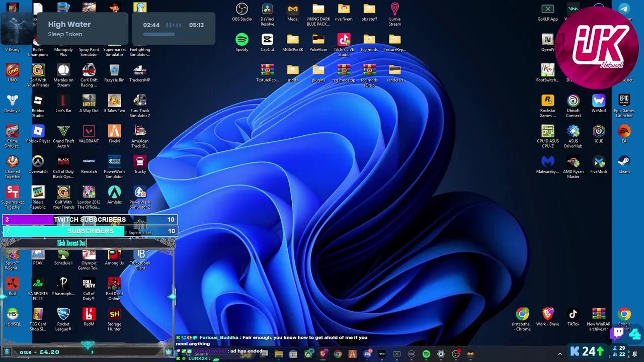Launch iCUE shortcut
Viewport: 644px width, 362px height.
coord(599,134)
